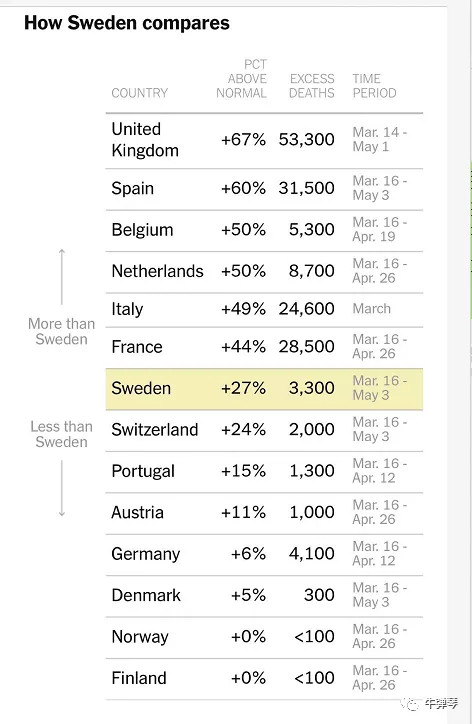Click the Finland country name

(139, 678)
